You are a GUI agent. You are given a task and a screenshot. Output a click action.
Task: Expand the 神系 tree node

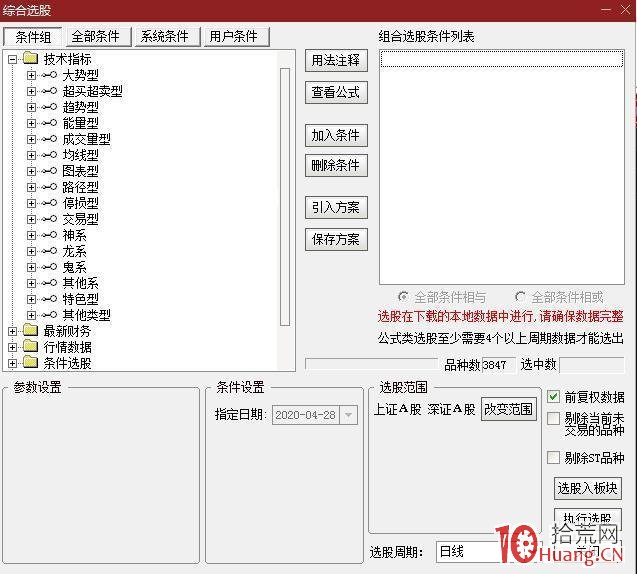point(31,235)
